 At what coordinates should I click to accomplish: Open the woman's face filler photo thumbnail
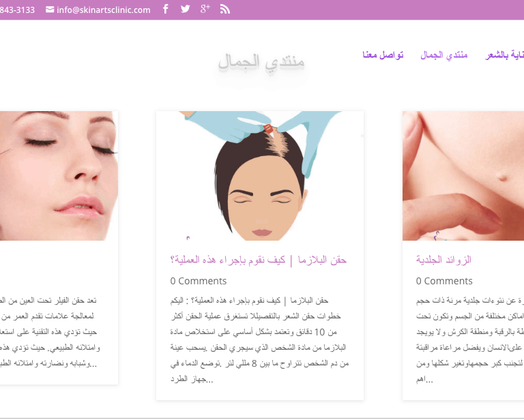click(x=59, y=176)
